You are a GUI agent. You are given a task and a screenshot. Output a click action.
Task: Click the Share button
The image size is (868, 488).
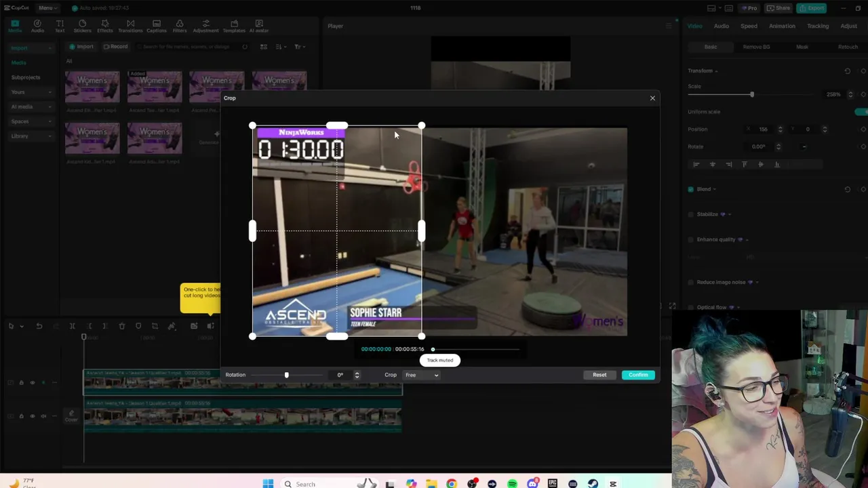coord(778,8)
